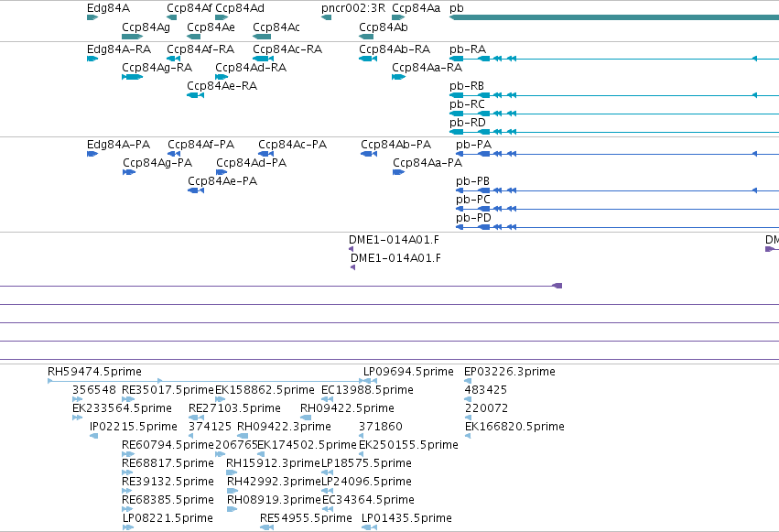Select the Ccp84Ac-RA transcript label

pos(287,49)
